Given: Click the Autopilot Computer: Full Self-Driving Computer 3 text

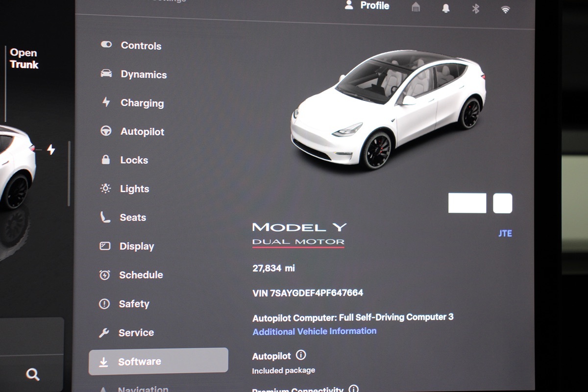Looking at the screenshot, I should click(353, 318).
